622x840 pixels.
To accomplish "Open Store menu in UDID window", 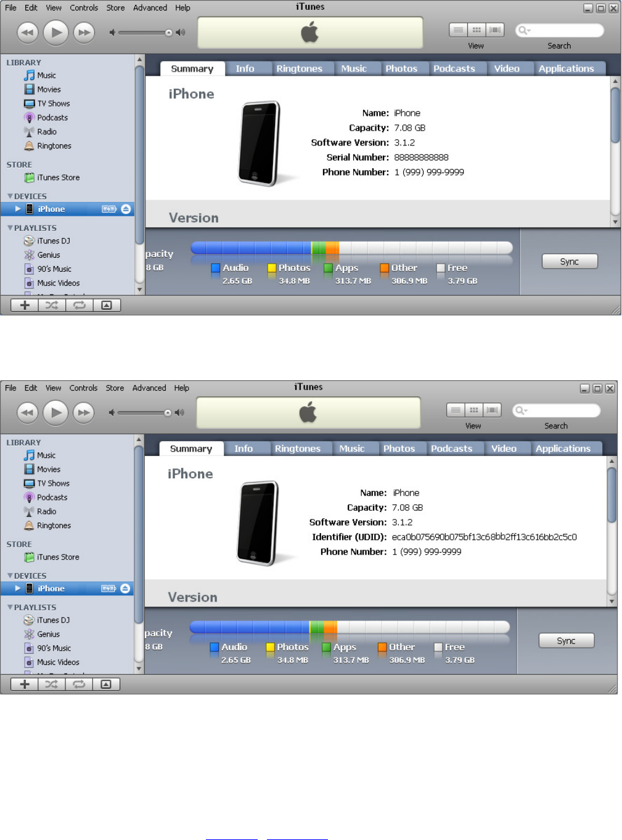I will click(115, 388).
